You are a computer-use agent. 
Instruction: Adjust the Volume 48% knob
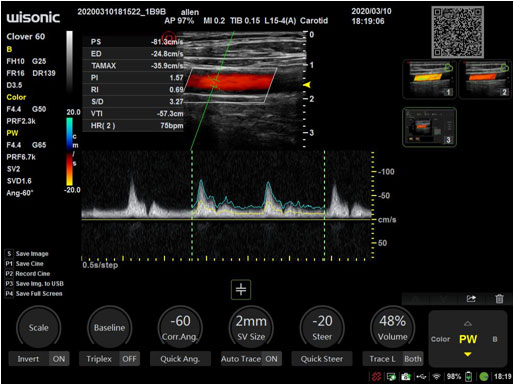pyautogui.click(x=393, y=328)
